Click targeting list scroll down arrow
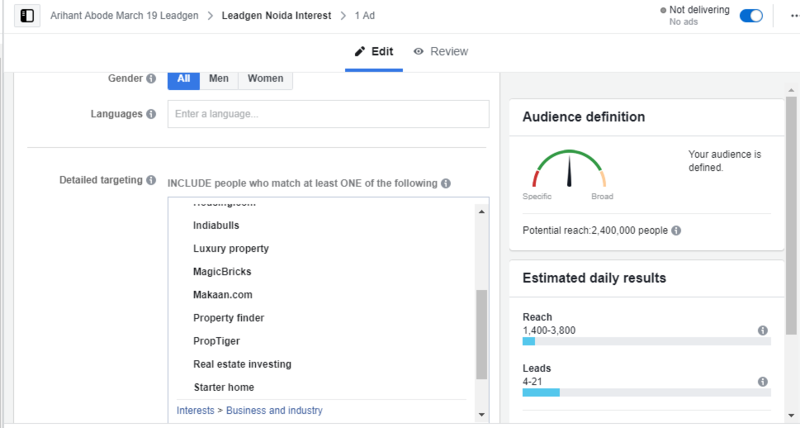 tap(482, 415)
